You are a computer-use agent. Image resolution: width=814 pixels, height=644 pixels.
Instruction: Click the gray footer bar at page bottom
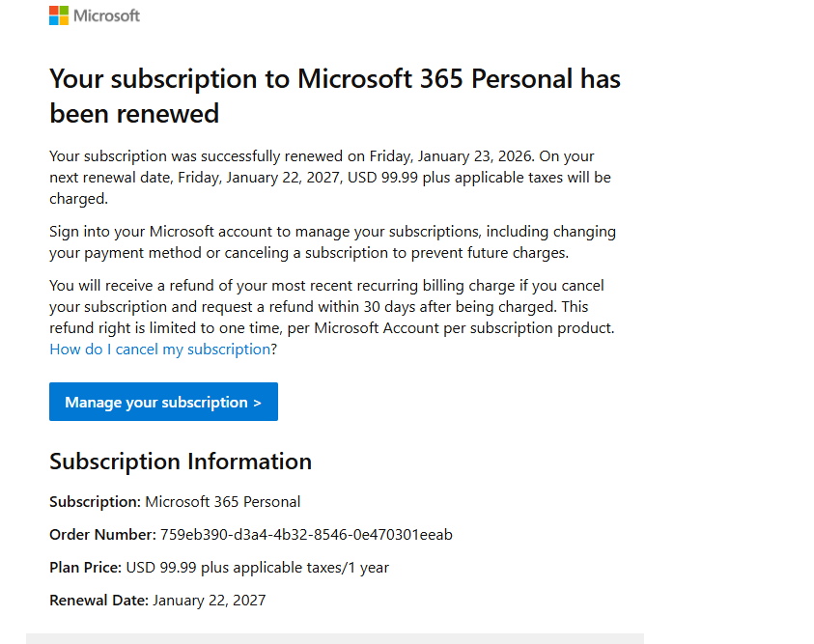[x=335, y=638]
